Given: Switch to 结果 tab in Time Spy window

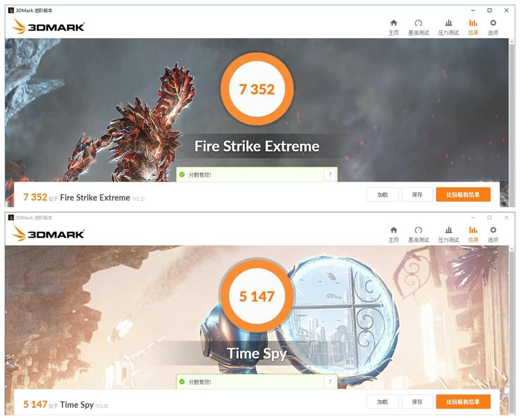Looking at the screenshot, I should point(473,234).
